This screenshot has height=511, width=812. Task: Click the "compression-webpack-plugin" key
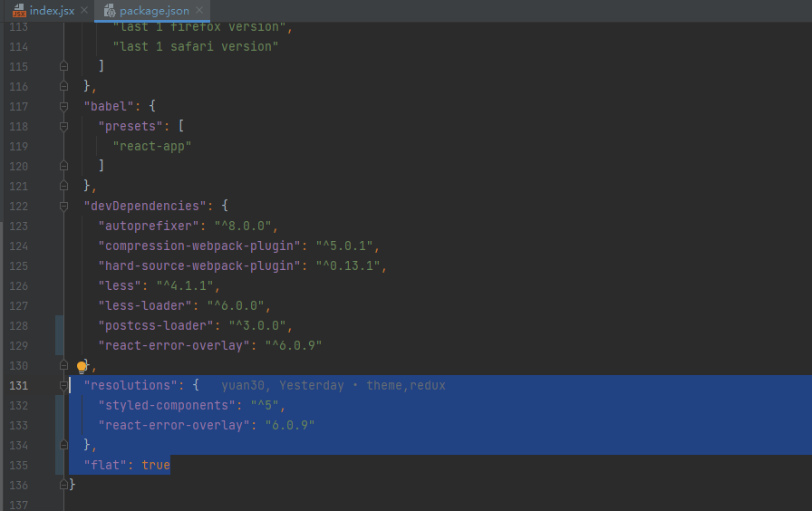pos(199,246)
